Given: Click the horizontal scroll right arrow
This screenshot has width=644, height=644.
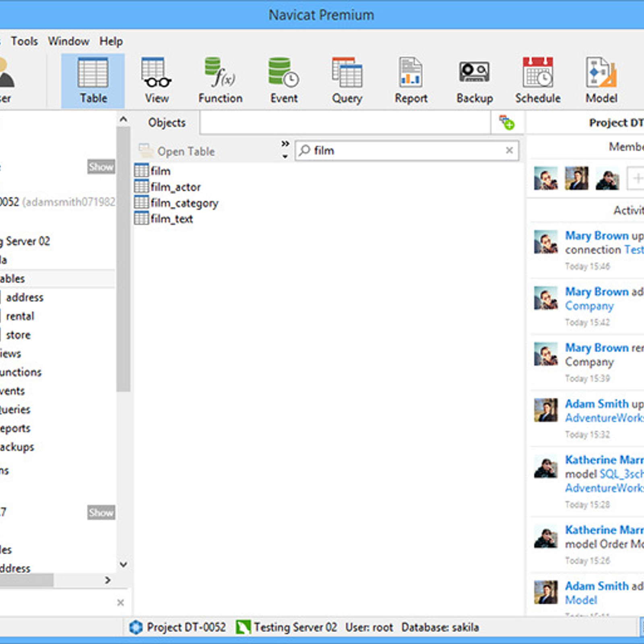Looking at the screenshot, I should (107, 580).
